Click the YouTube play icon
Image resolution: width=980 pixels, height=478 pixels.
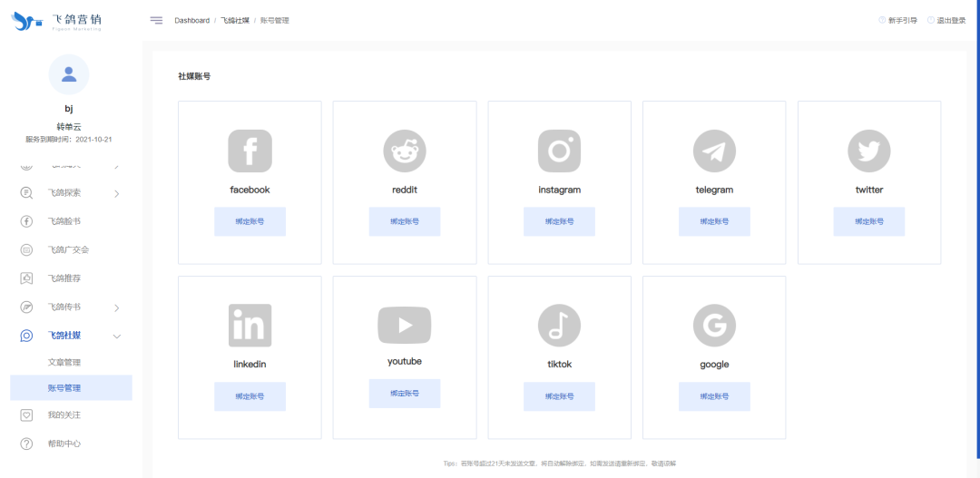pyautogui.click(x=405, y=325)
